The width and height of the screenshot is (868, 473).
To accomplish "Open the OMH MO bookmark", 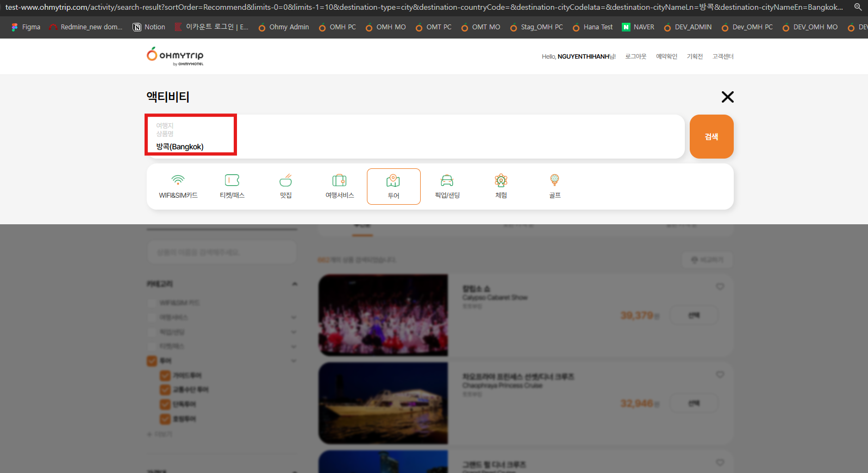I will [385, 27].
